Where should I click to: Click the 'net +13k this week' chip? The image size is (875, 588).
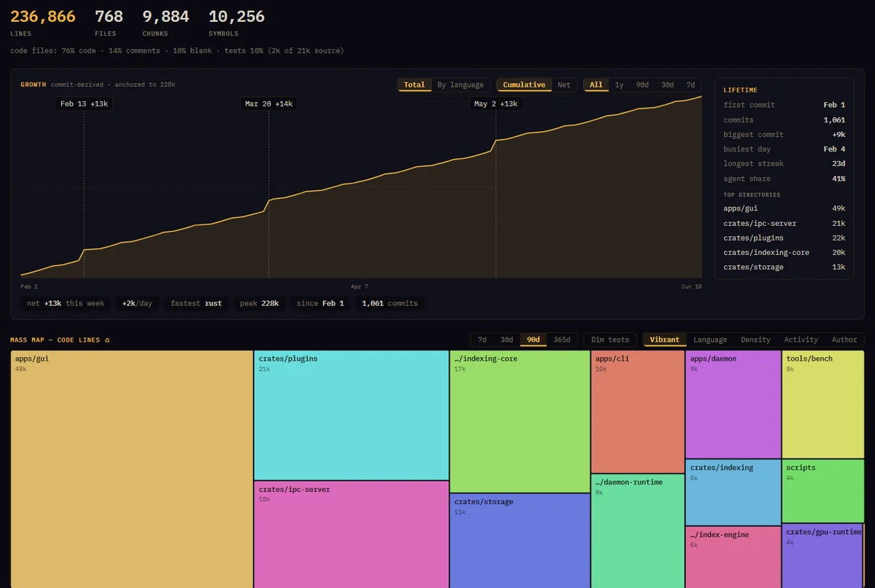pyautogui.click(x=66, y=303)
